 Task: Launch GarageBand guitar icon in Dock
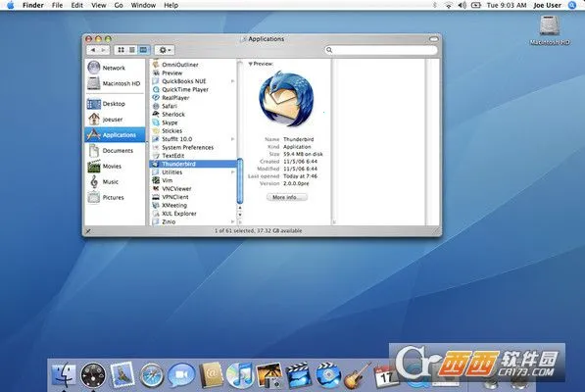(357, 375)
